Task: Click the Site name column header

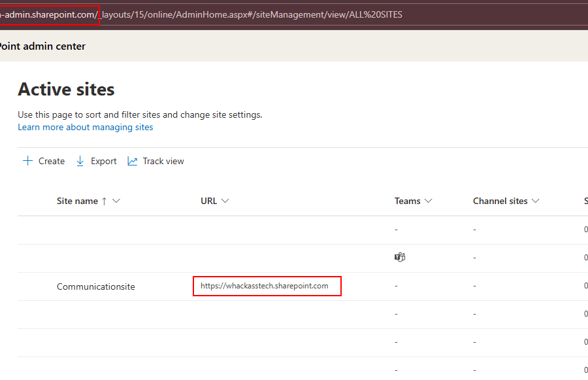Action: click(77, 201)
